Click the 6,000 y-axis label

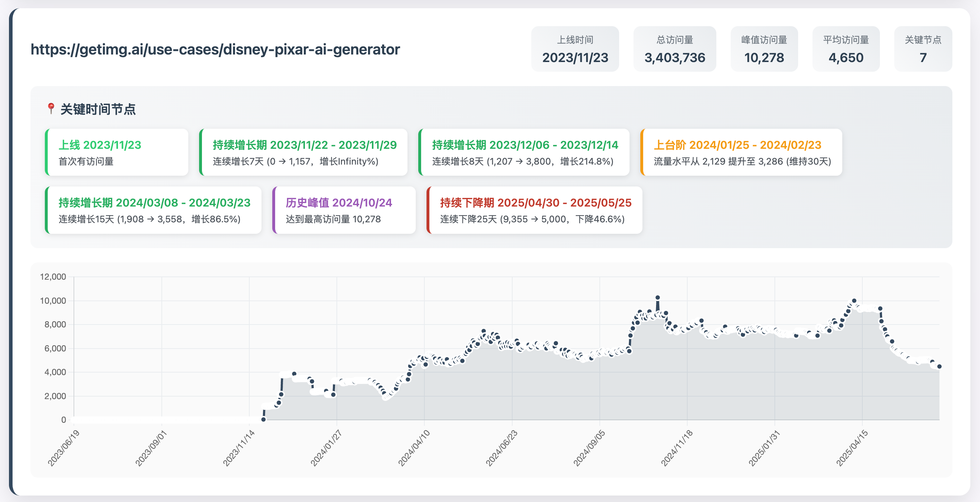click(x=55, y=349)
